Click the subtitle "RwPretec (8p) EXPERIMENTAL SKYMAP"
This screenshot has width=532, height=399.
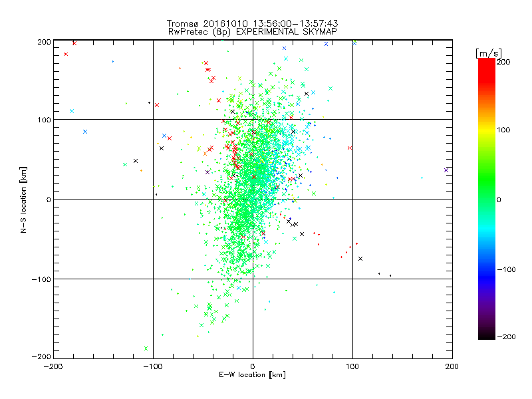click(253, 32)
